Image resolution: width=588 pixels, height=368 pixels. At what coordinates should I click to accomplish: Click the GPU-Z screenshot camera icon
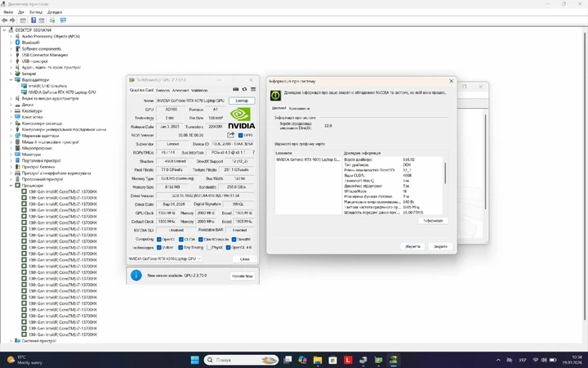[x=235, y=89]
